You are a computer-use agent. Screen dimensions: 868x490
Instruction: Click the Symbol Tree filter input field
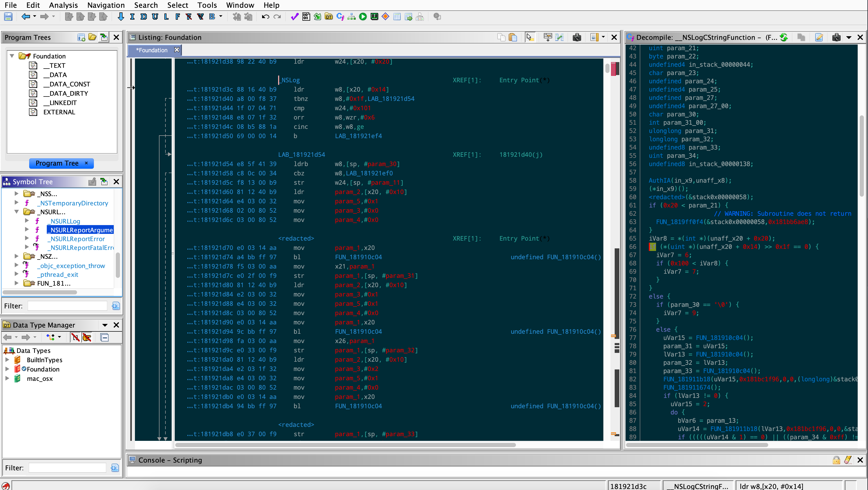pos(67,306)
